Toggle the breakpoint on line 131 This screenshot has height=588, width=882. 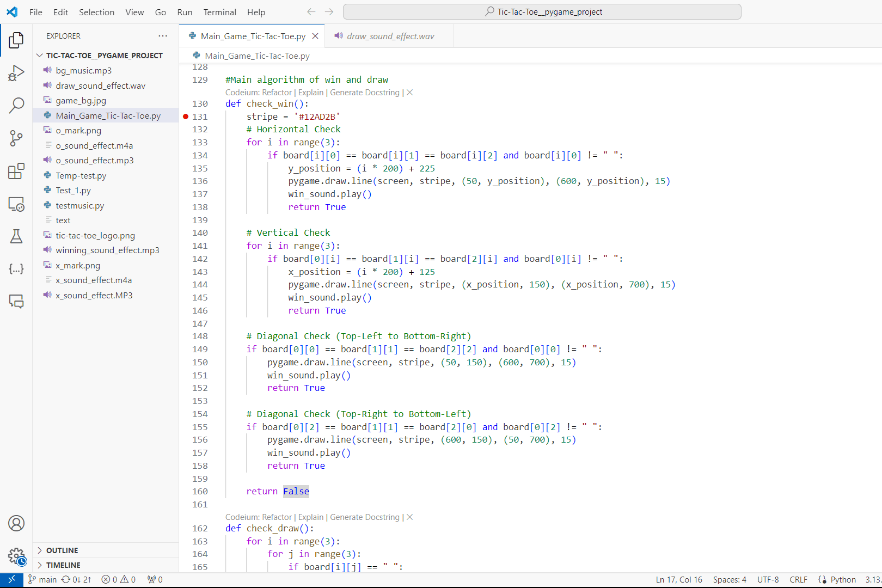pyautogui.click(x=186, y=116)
